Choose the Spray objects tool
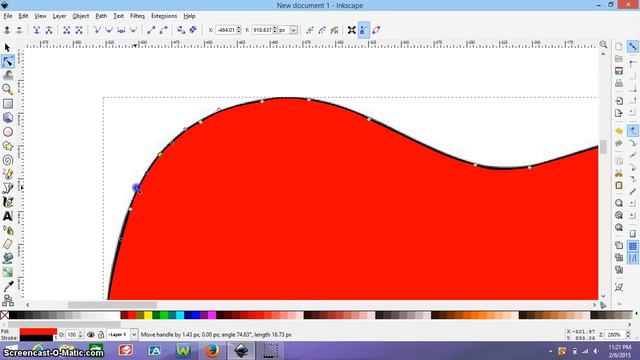The image size is (640, 360). pyautogui.click(x=8, y=230)
